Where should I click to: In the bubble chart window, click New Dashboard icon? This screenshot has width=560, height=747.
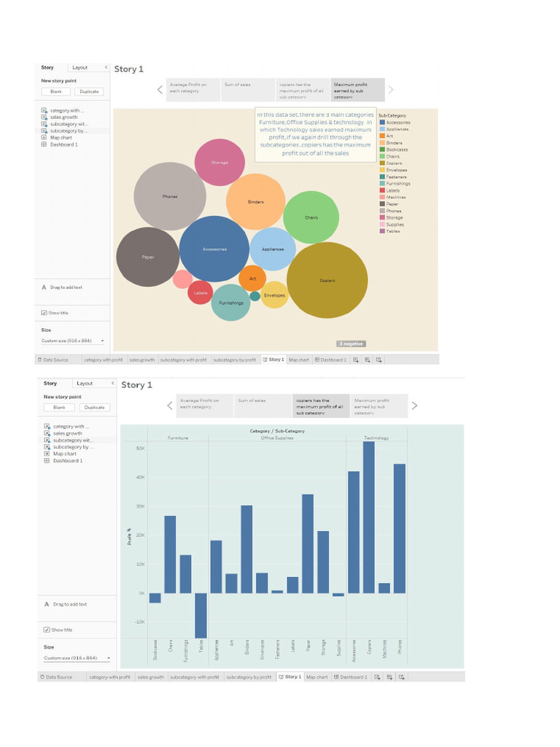click(x=367, y=360)
